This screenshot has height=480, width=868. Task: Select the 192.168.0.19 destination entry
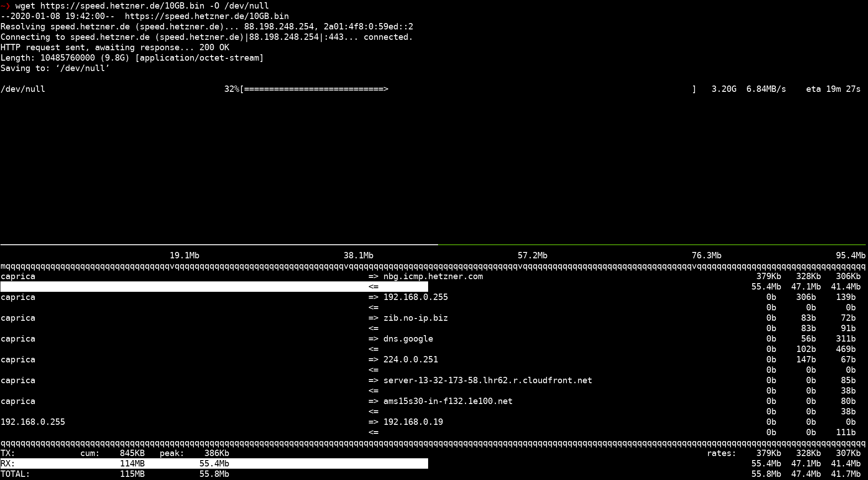pyautogui.click(x=413, y=422)
